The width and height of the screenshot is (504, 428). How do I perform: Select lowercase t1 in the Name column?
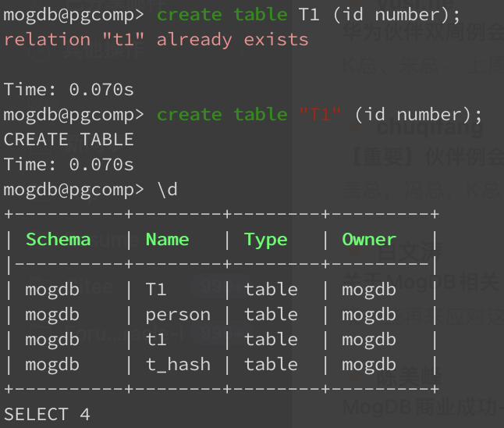pos(156,340)
